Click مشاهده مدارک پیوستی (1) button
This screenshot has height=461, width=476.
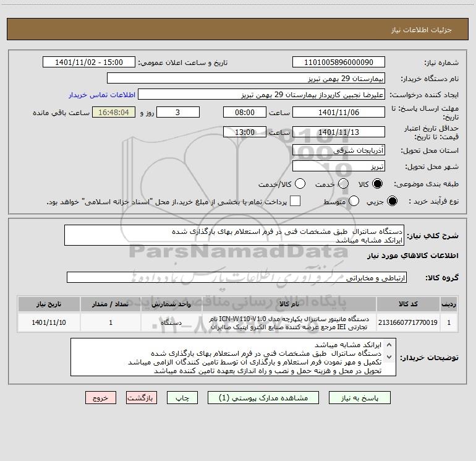(x=263, y=398)
